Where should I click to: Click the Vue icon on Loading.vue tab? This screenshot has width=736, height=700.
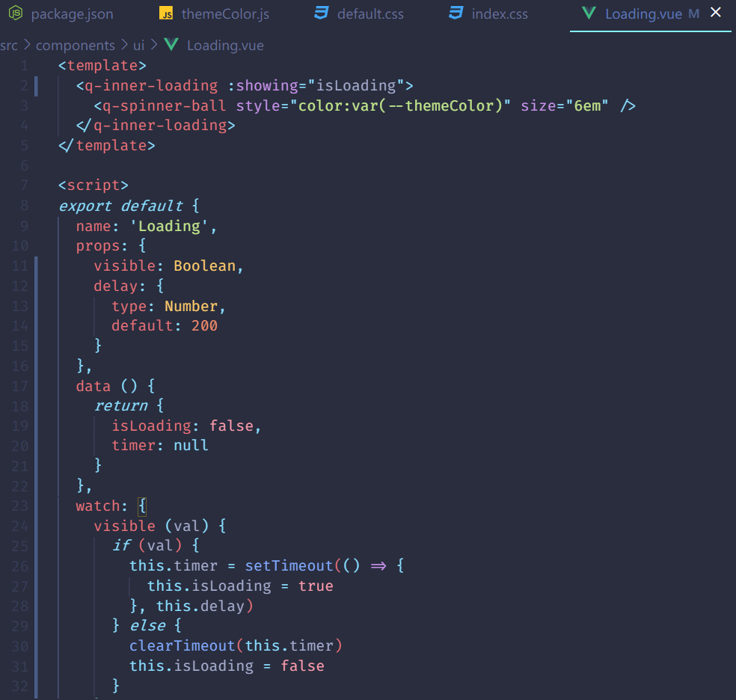click(589, 13)
